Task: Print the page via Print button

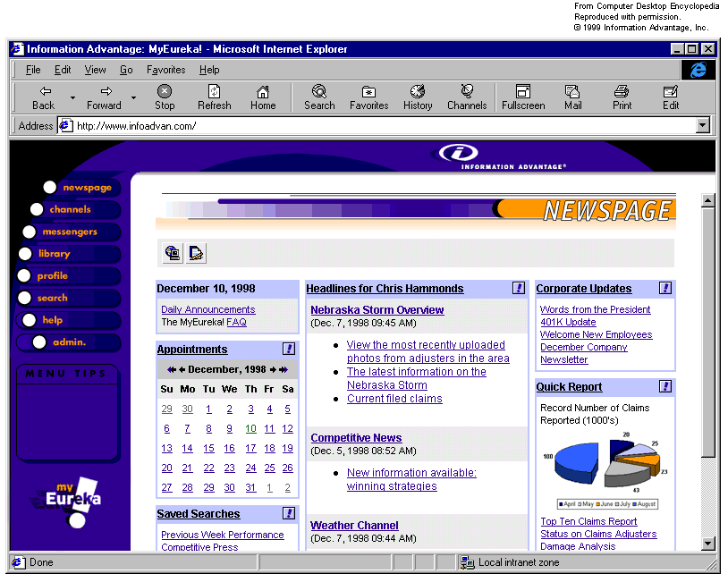Action: [x=622, y=98]
